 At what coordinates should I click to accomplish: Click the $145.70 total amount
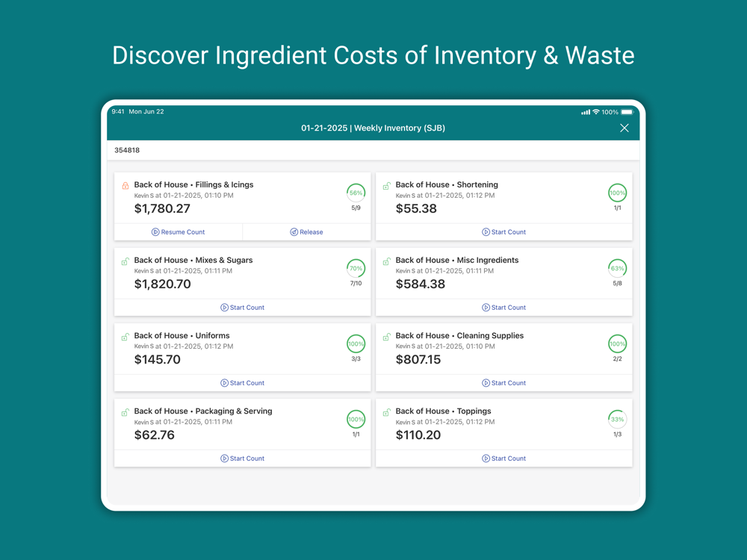tap(157, 360)
